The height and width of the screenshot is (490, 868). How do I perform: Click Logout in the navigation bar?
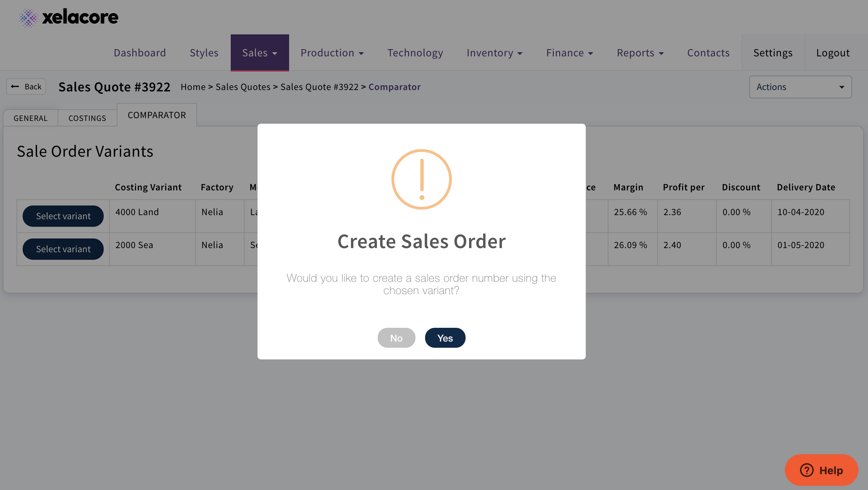click(x=833, y=53)
